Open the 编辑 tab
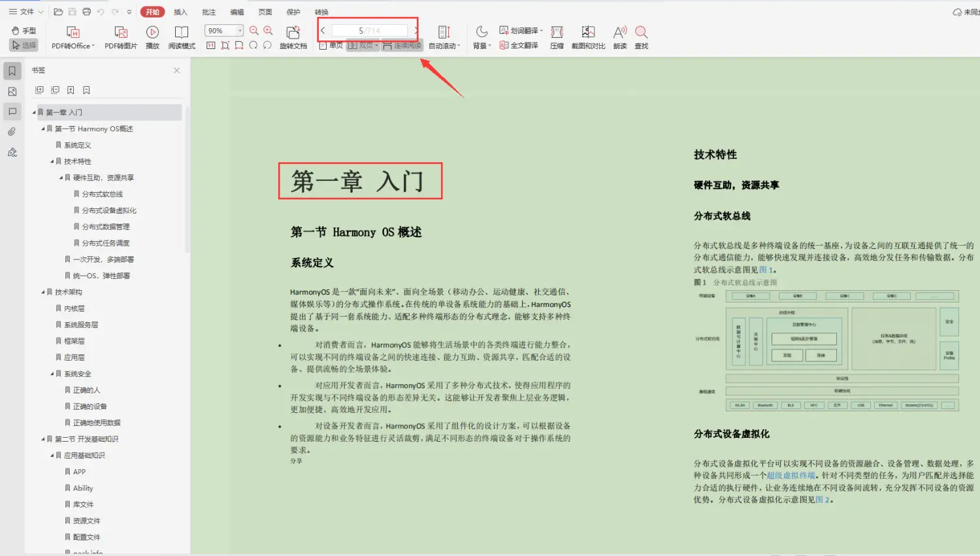The width and height of the screenshot is (980, 556). click(x=237, y=12)
